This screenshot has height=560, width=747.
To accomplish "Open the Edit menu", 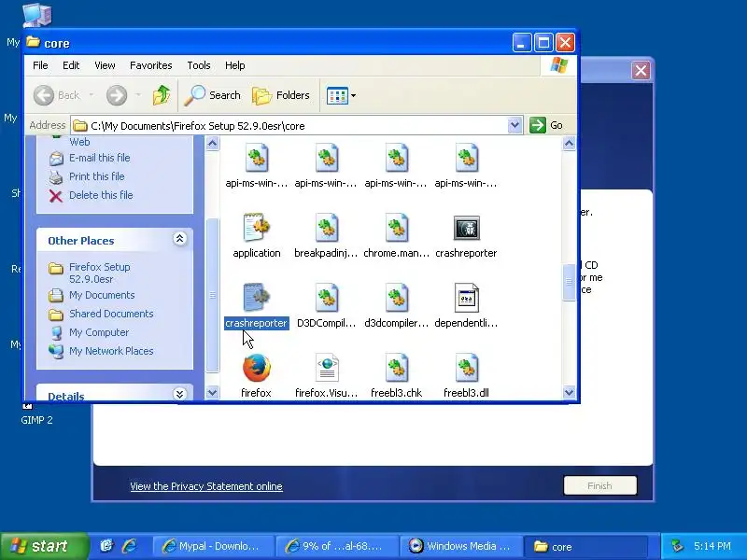I will [x=71, y=65].
